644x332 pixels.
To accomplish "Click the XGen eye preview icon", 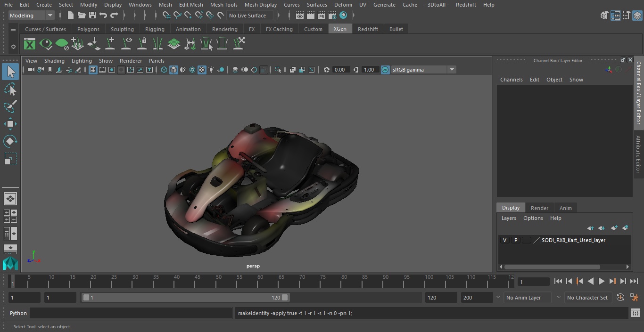I will point(46,44).
